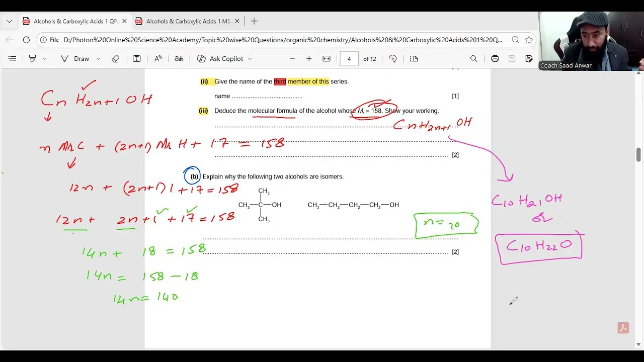Start Read aloud
Image resolution: width=644 pixels, height=362 pixels.
point(158,59)
